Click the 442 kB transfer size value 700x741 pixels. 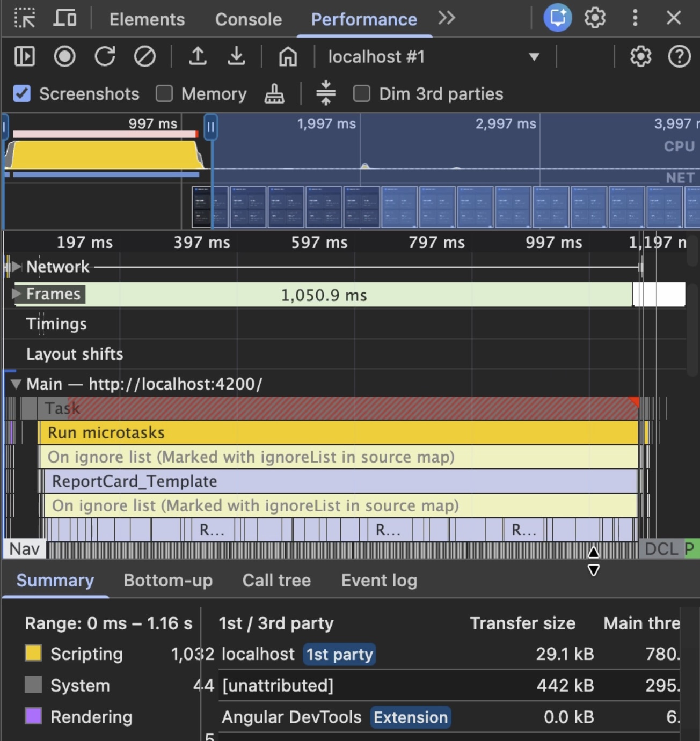[565, 685]
